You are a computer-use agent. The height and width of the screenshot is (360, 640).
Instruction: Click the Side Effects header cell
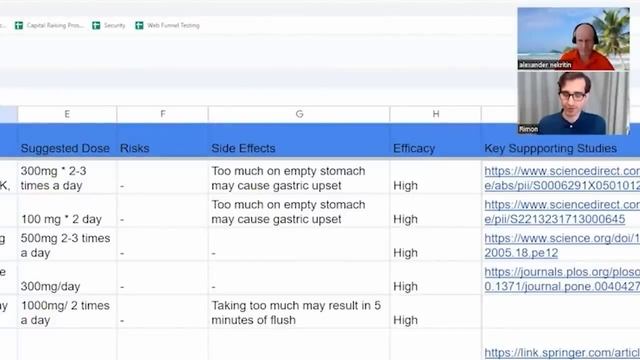pyautogui.click(x=299, y=141)
